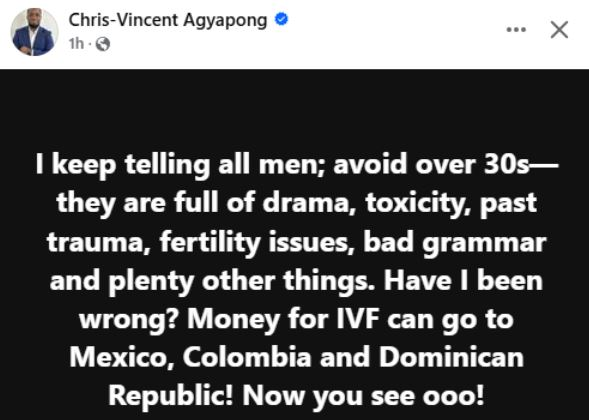This screenshot has height=420, width=589.
Task: Click the word 'Republic!' in post
Action: [171, 396]
